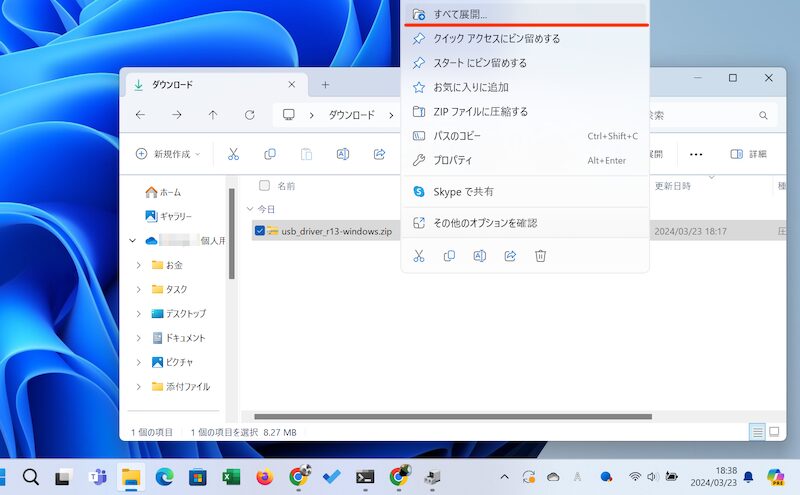Click the horizontal scrollbar in the file list
Screen dimensions: 800x495
(452, 416)
